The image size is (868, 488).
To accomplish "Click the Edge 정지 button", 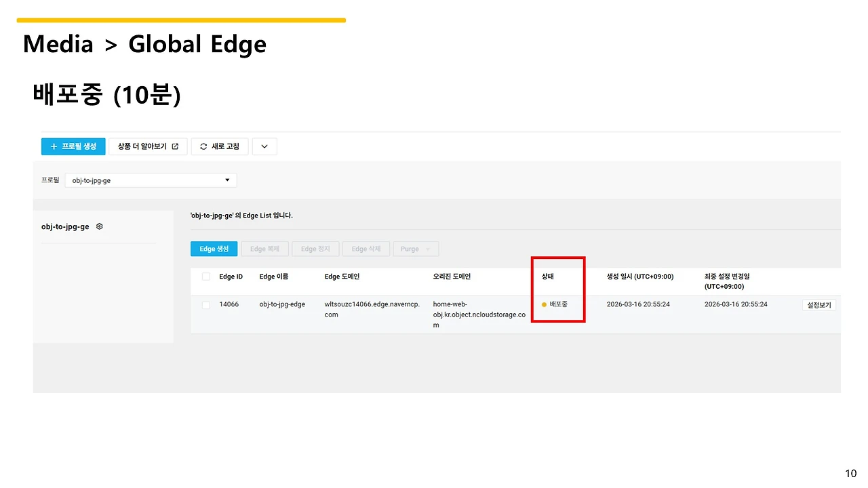I will 315,249.
